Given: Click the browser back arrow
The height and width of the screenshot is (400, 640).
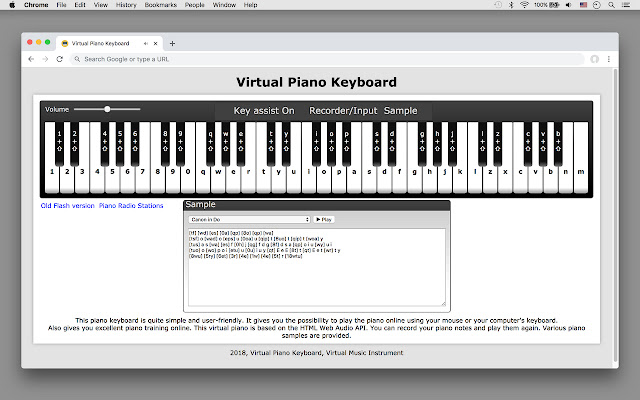Looking at the screenshot, I should tap(31, 59).
